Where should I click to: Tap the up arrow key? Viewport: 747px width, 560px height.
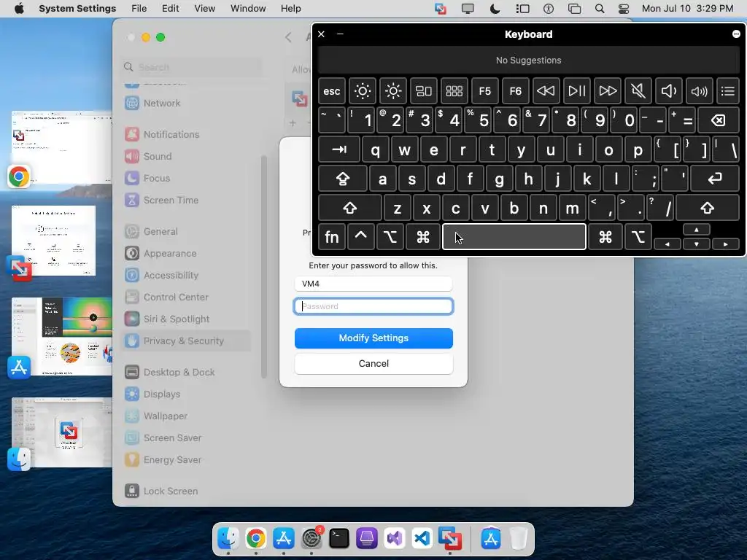[x=697, y=230]
